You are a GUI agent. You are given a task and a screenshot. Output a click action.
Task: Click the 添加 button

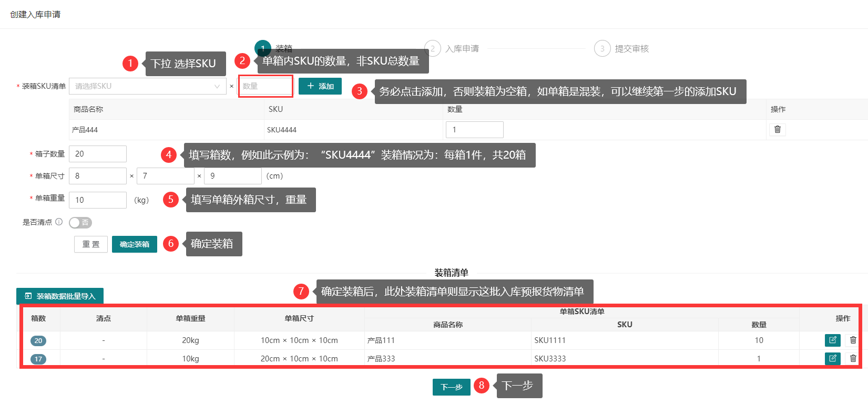coord(320,86)
